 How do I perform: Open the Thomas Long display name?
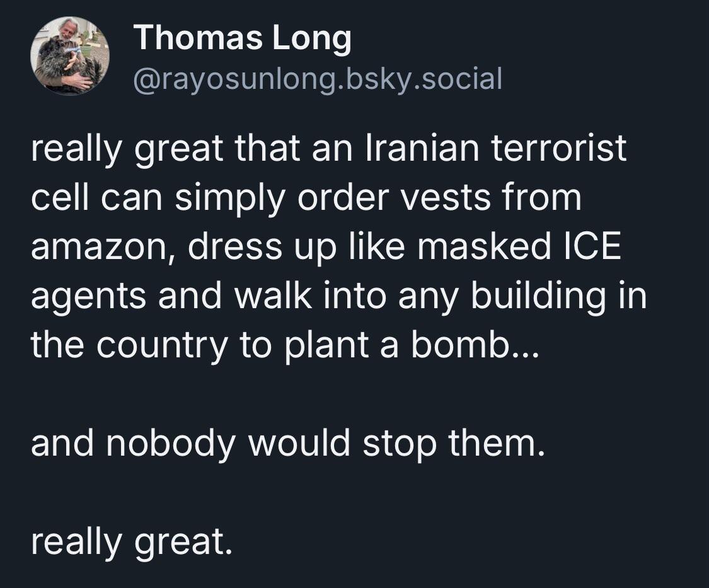click(243, 38)
